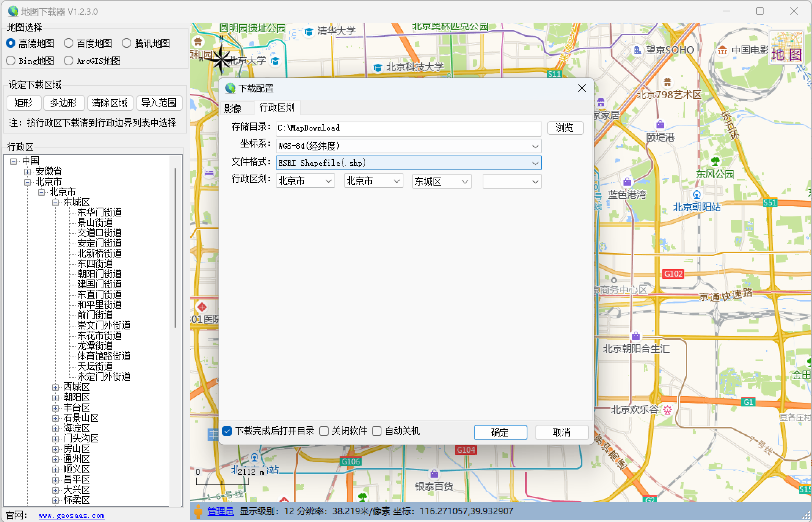
Task: Click the 北京朝阳站 railway station icon
Action: click(x=696, y=194)
